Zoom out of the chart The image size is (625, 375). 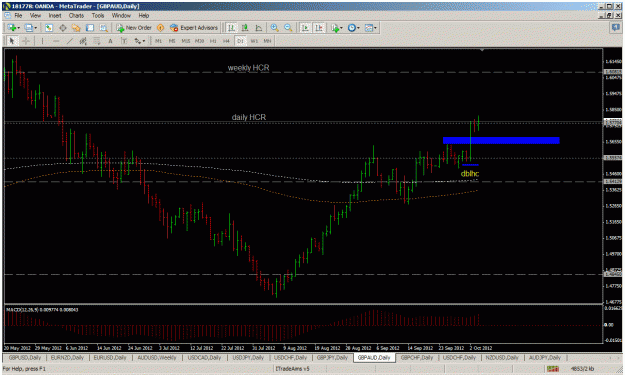click(288, 27)
